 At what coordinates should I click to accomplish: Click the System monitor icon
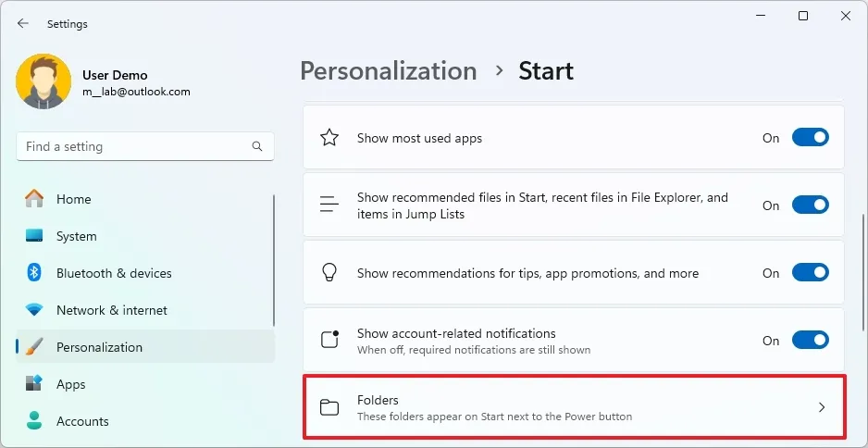click(x=34, y=236)
